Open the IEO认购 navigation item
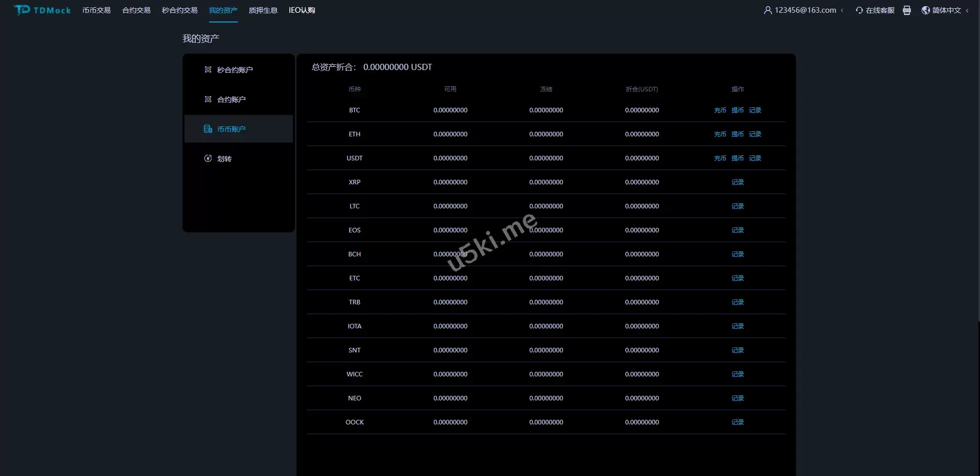The image size is (980, 476). [302, 10]
